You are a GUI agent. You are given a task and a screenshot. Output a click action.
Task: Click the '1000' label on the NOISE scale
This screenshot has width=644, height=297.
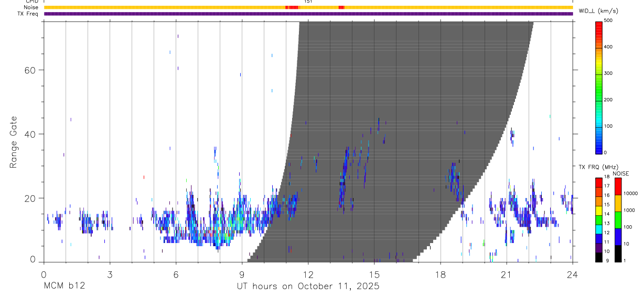[x=630, y=210]
